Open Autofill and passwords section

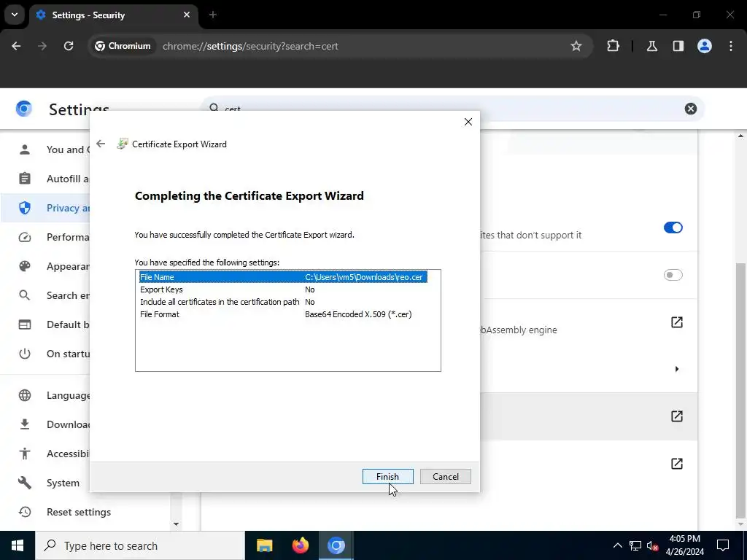point(45,179)
